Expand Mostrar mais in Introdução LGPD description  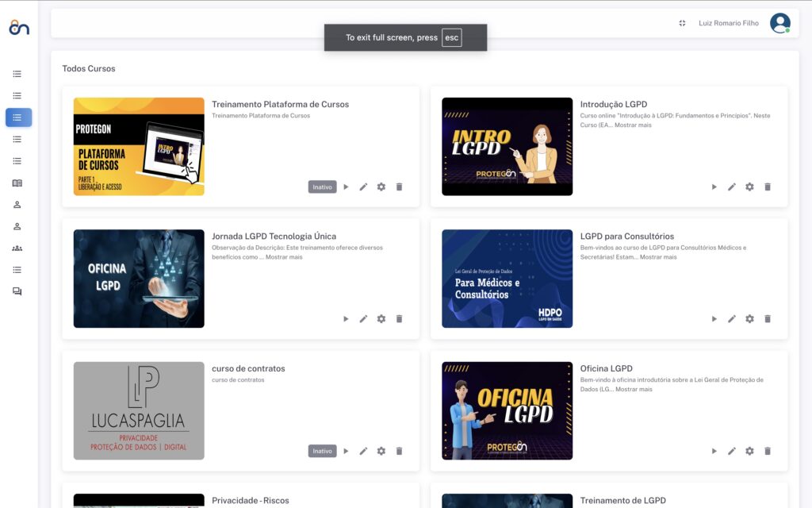(633, 125)
